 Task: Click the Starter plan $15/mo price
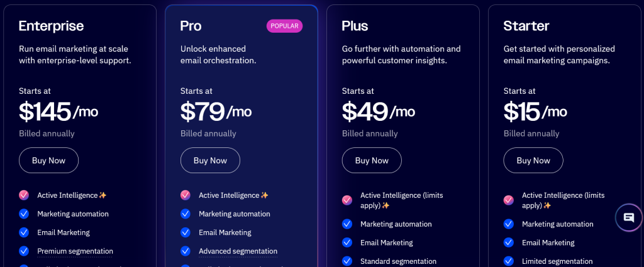tap(535, 112)
